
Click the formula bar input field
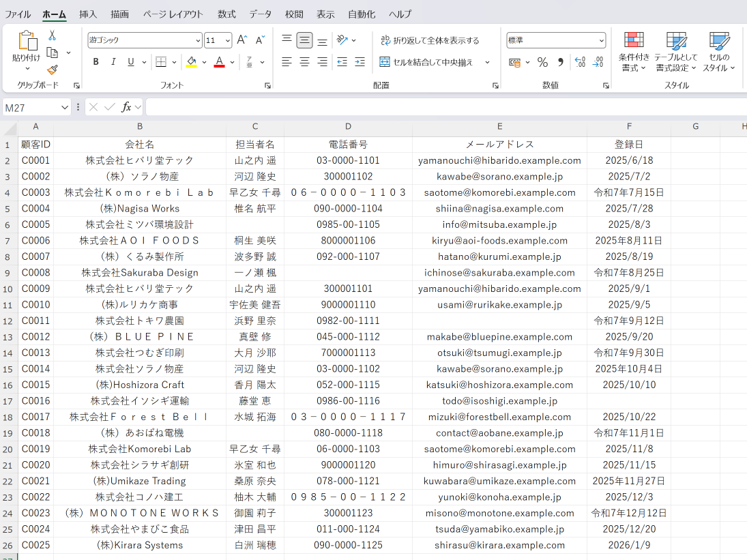click(446, 107)
